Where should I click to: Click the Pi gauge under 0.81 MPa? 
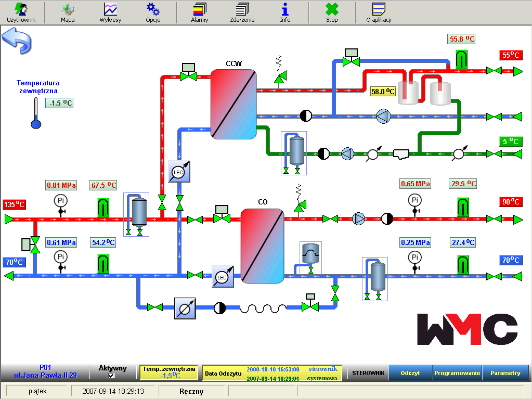[x=61, y=204]
